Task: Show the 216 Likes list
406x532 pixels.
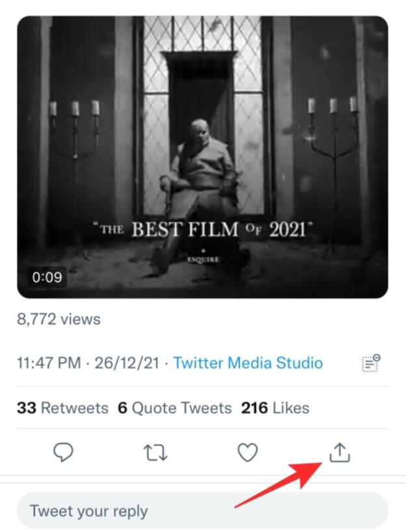Action: 275,408
